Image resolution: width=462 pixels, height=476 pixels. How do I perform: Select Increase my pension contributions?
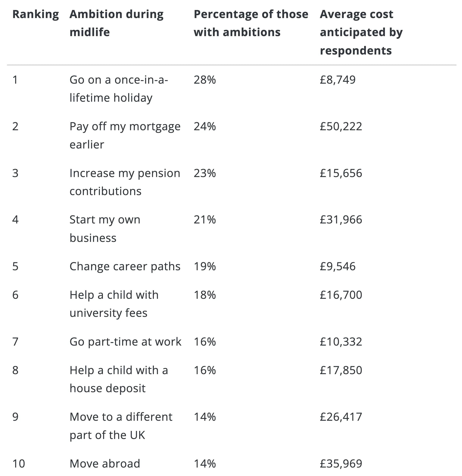(x=125, y=182)
